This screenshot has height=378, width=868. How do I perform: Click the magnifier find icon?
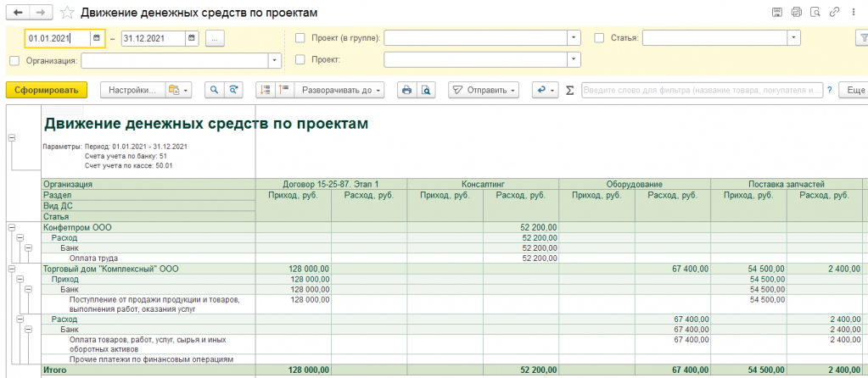pyautogui.click(x=214, y=90)
